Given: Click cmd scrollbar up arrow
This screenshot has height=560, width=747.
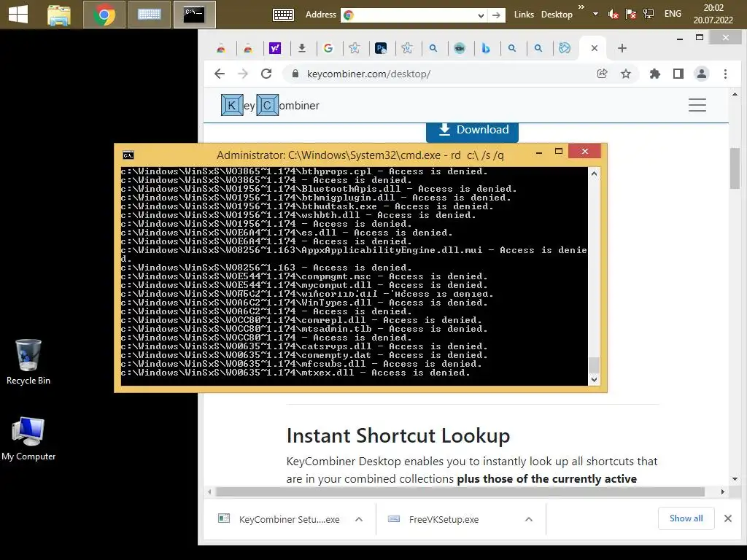Looking at the screenshot, I should pos(594,174).
